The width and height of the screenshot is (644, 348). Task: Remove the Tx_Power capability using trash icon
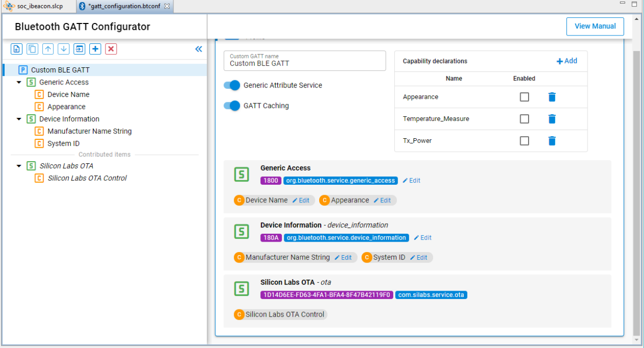552,141
